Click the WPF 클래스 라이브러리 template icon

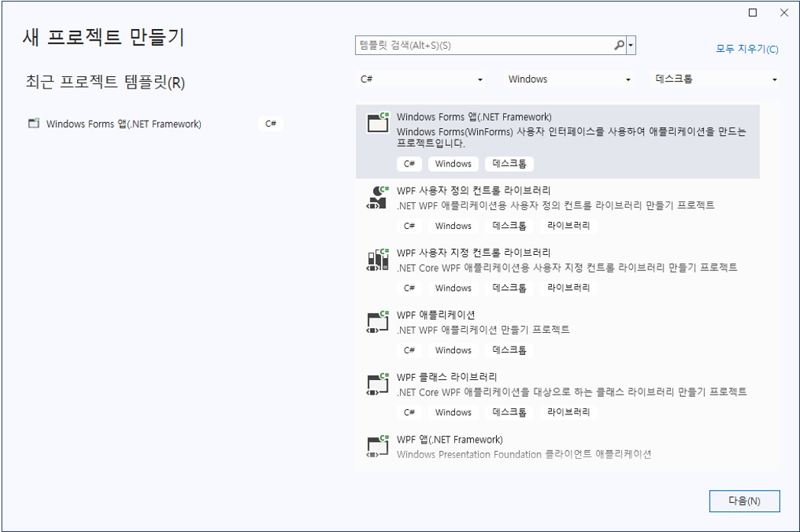378,384
